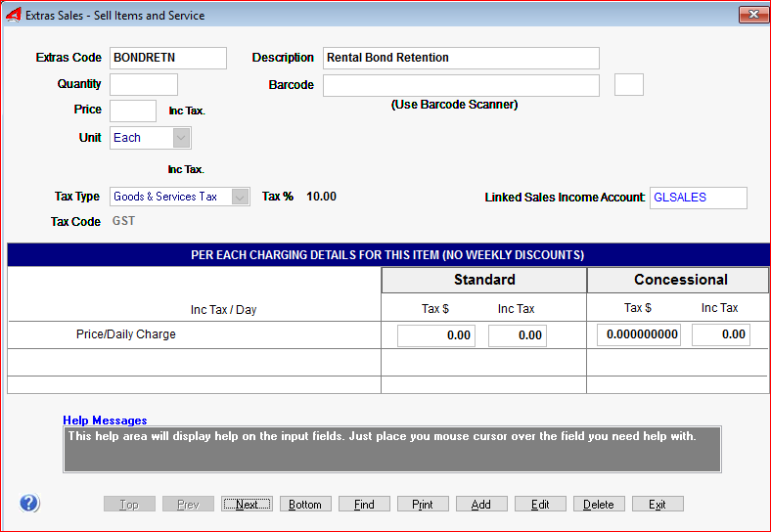Click the Price/Daily Charge row label
Viewport: 771px width, 532px height.
[x=126, y=334]
